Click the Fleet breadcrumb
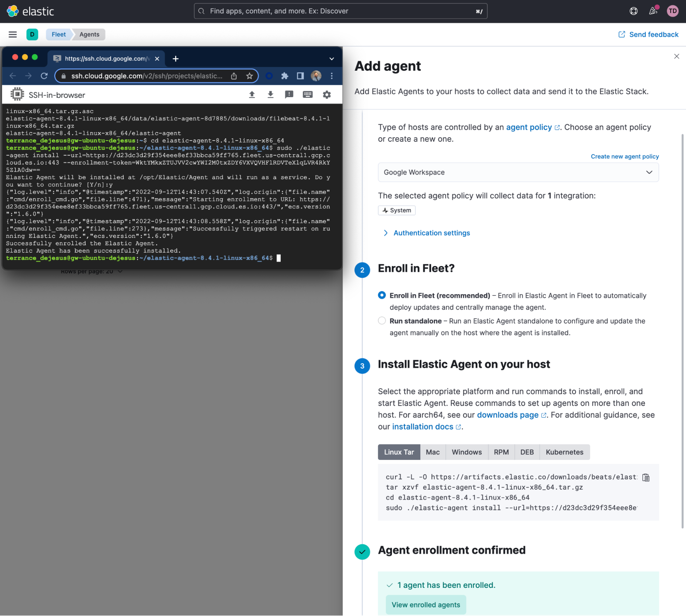The height and width of the screenshot is (616, 686). tap(59, 34)
